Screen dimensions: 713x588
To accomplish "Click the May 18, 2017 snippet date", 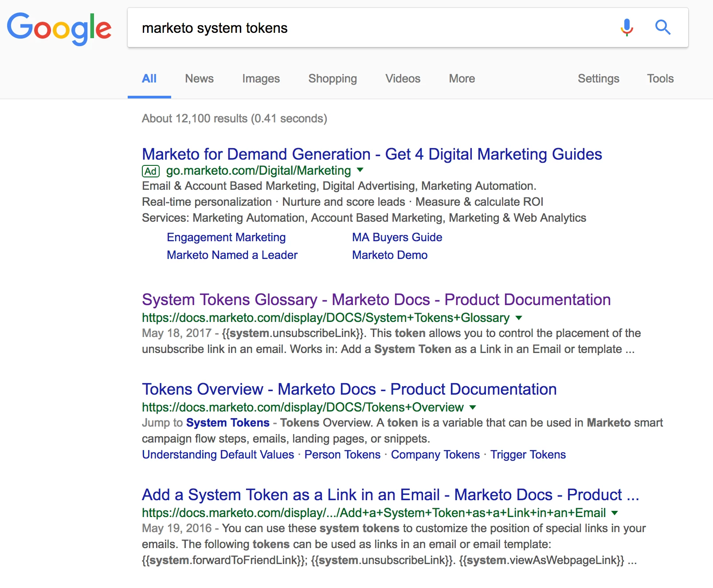I will 176,333.
